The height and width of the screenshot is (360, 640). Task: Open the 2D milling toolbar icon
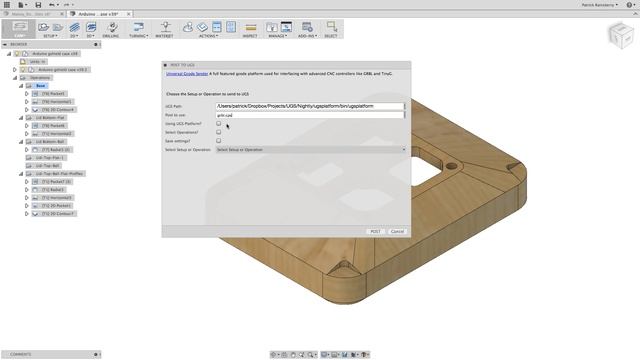coord(74,27)
